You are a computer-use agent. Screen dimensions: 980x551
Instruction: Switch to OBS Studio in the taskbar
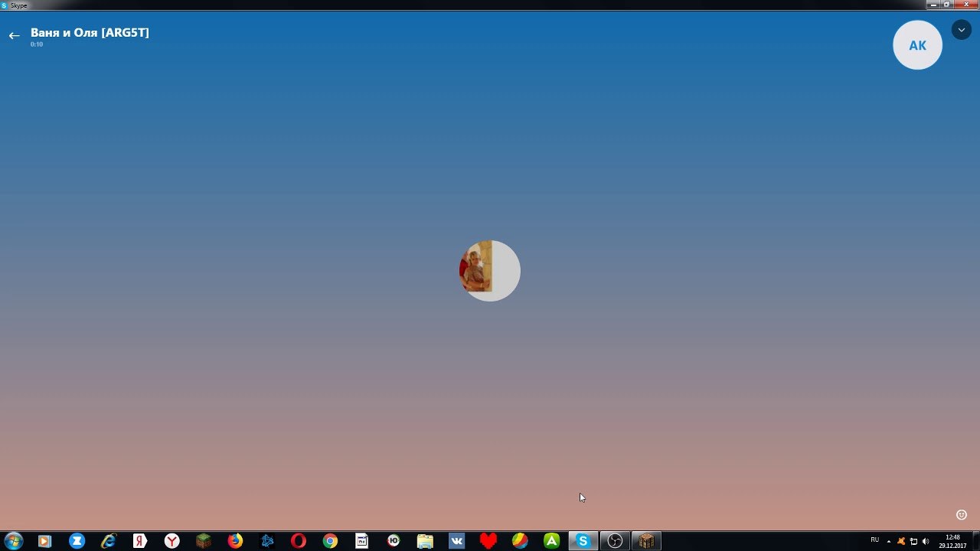coord(615,541)
